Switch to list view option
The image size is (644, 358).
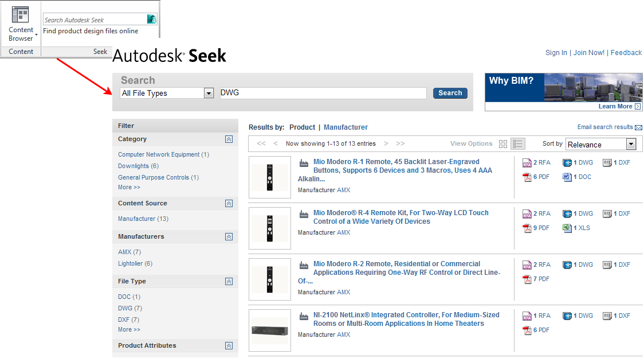(x=517, y=143)
